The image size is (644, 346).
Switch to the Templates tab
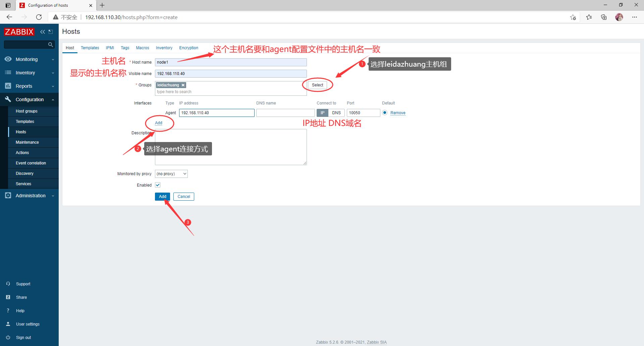(90, 48)
